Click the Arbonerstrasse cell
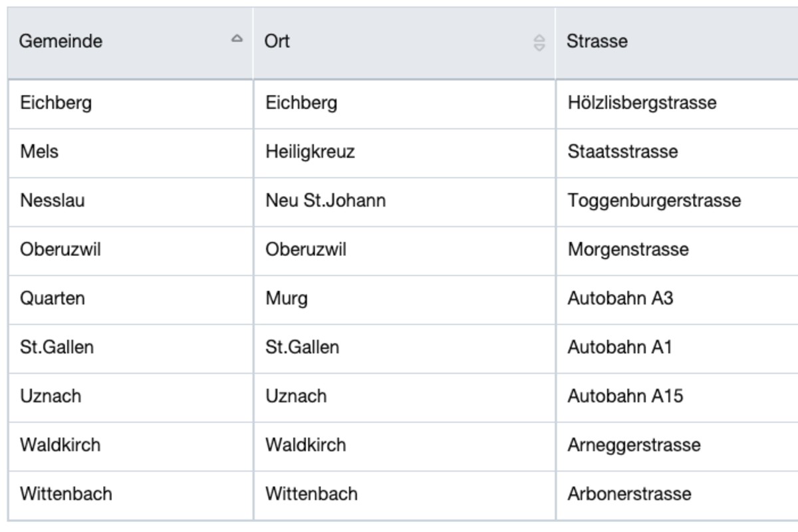The height and width of the screenshot is (532, 798). point(629,493)
